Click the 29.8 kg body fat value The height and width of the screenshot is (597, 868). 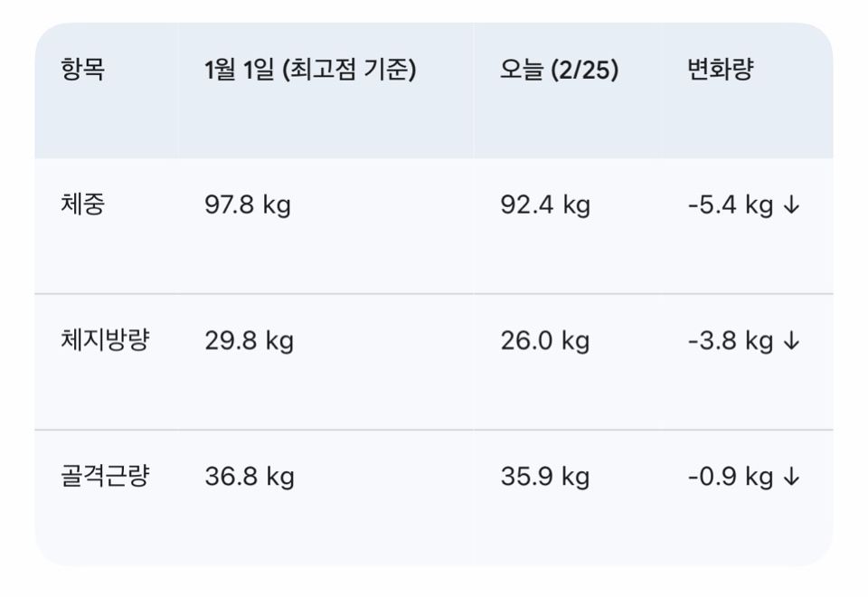249,341
